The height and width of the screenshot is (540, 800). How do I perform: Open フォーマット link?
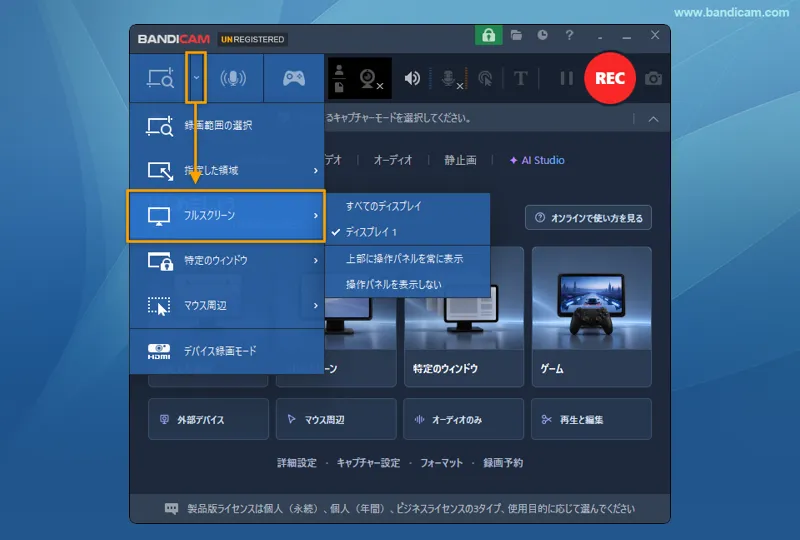[441, 463]
